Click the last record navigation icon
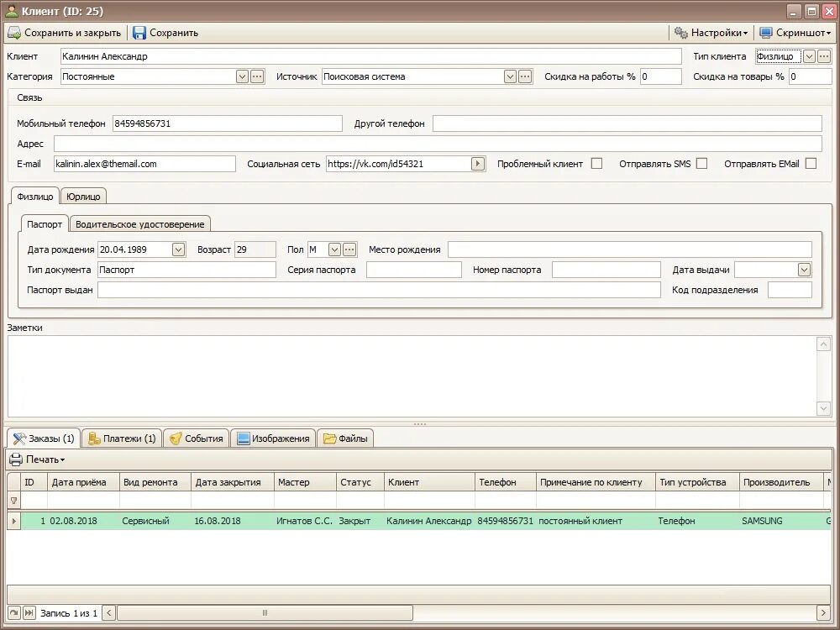840x630 pixels. point(29,612)
